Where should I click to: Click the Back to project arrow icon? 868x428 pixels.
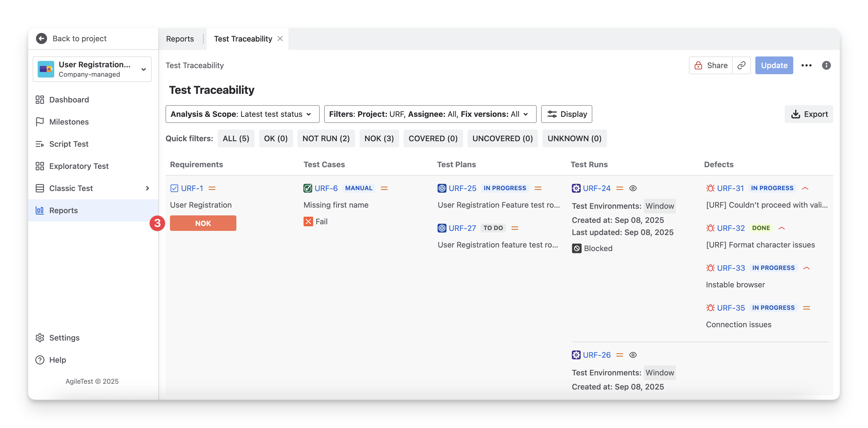tap(42, 38)
